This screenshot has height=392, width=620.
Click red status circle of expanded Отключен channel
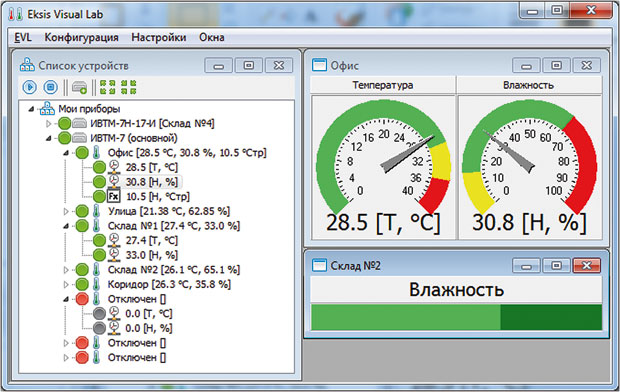coord(82,299)
